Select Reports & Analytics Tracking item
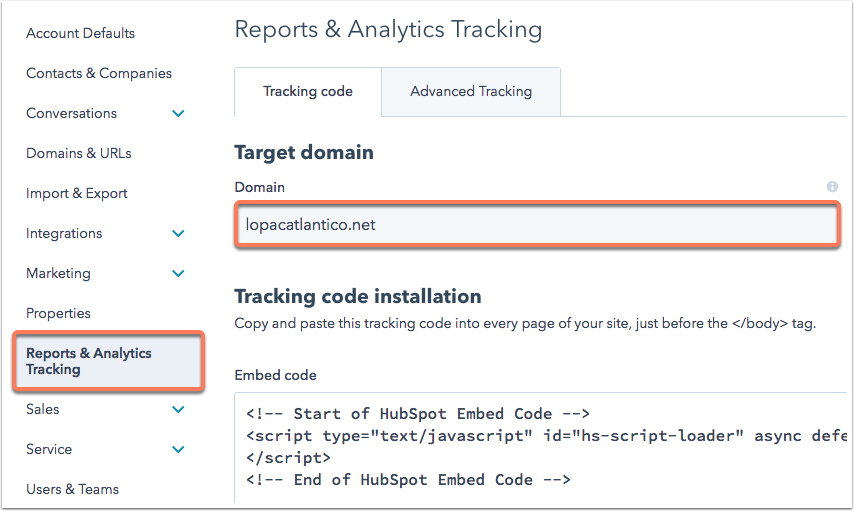This screenshot has height=511, width=854. coord(108,361)
